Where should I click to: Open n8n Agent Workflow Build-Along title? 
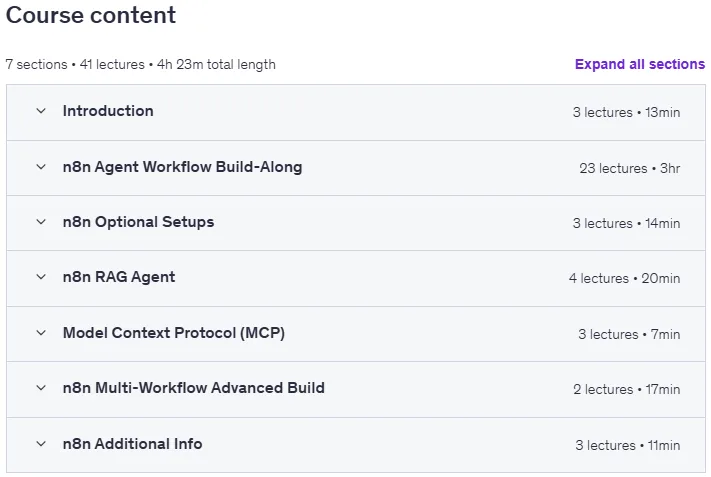point(182,167)
